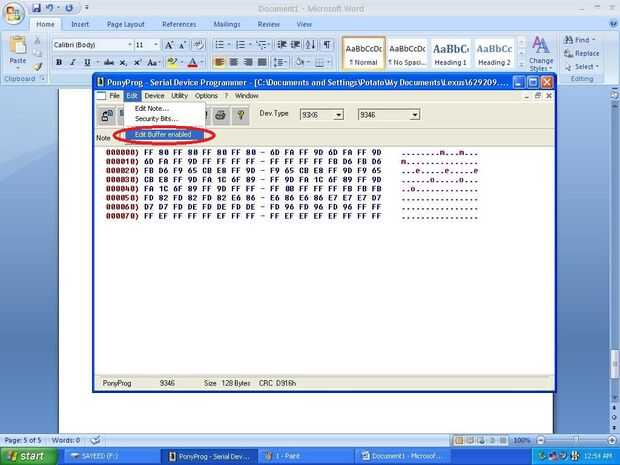Open the Bullets list dropdown
This screenshot has height=465, width=620.
(229, 45)
